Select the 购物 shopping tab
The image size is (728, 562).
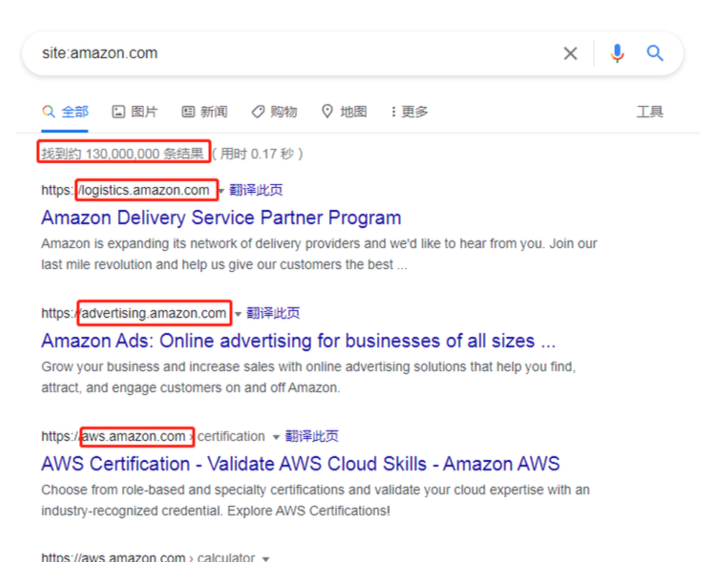click(x=274, y=111)
